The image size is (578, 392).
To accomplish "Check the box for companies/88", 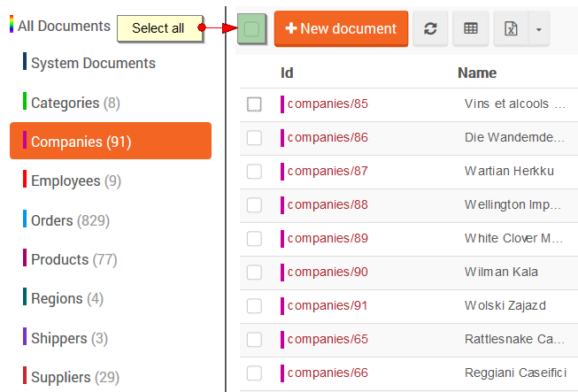I will pos(254,204).
